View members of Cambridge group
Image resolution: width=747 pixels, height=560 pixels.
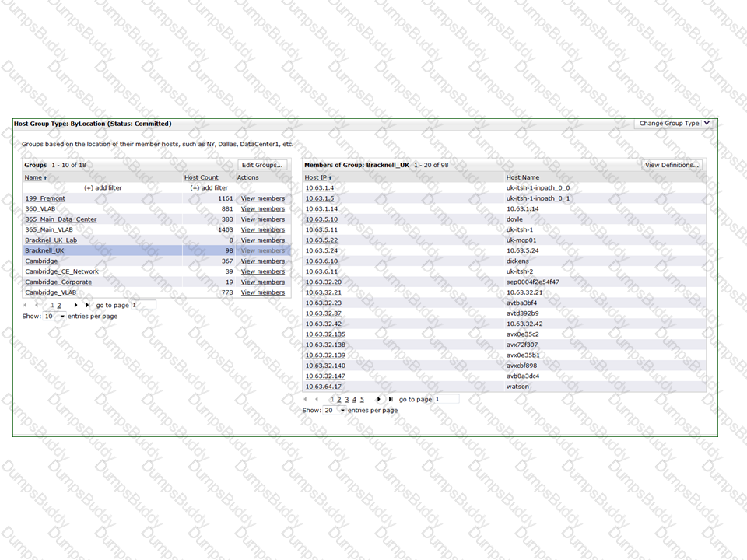click(x=263, y=261)
